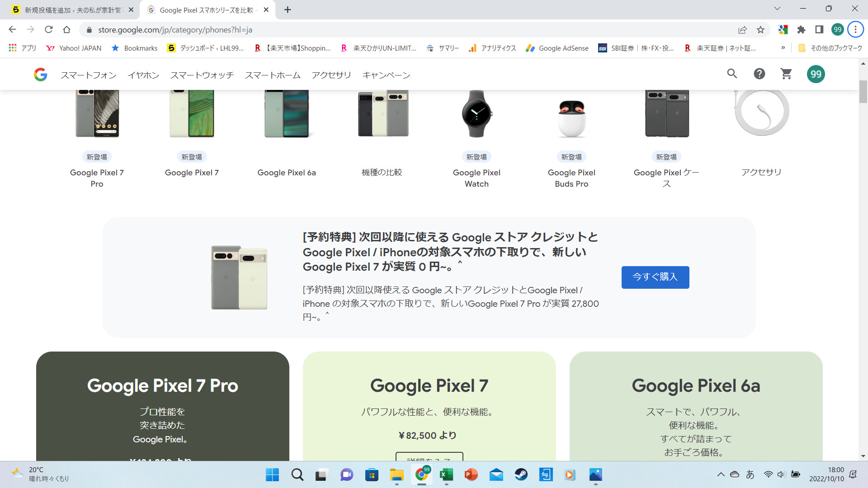The height and width of the screenshot is (488, 868).
Task: Open the スマートウォッチ menu
Action: click(x=202, y=75)
